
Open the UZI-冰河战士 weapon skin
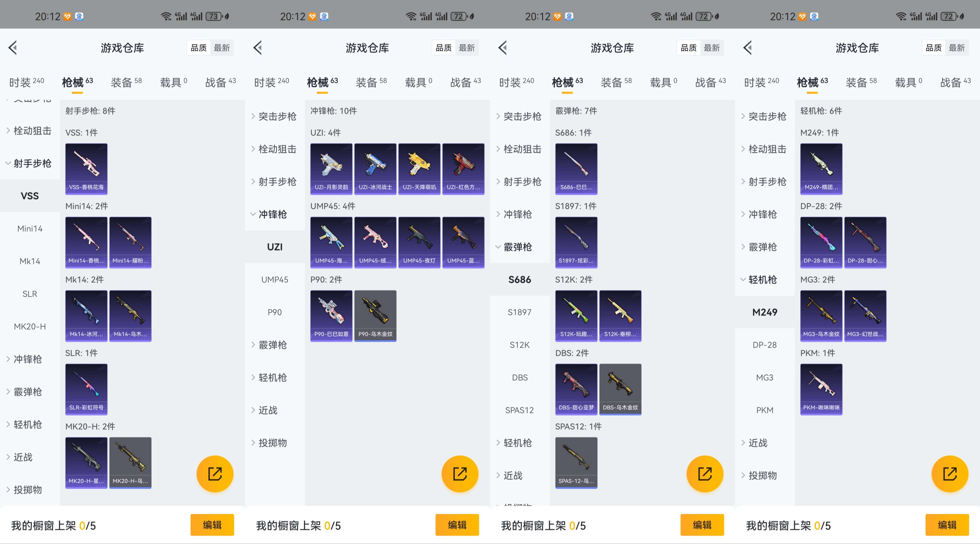pos(375,169)
